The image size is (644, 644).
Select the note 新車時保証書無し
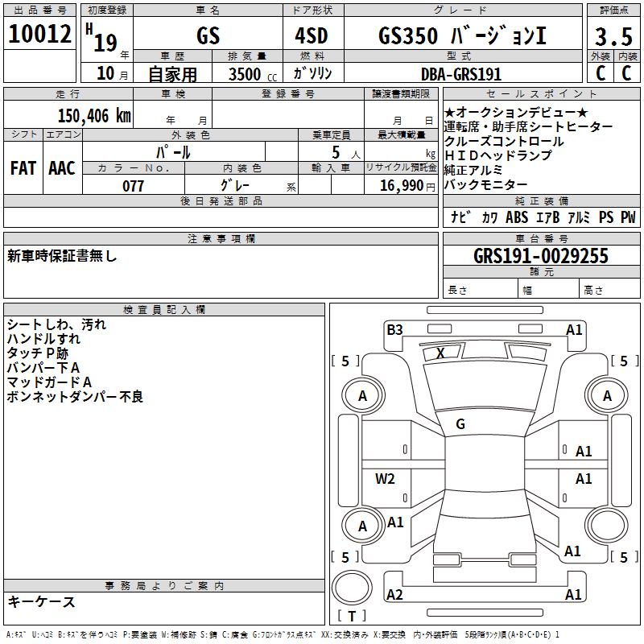point(62,256)
